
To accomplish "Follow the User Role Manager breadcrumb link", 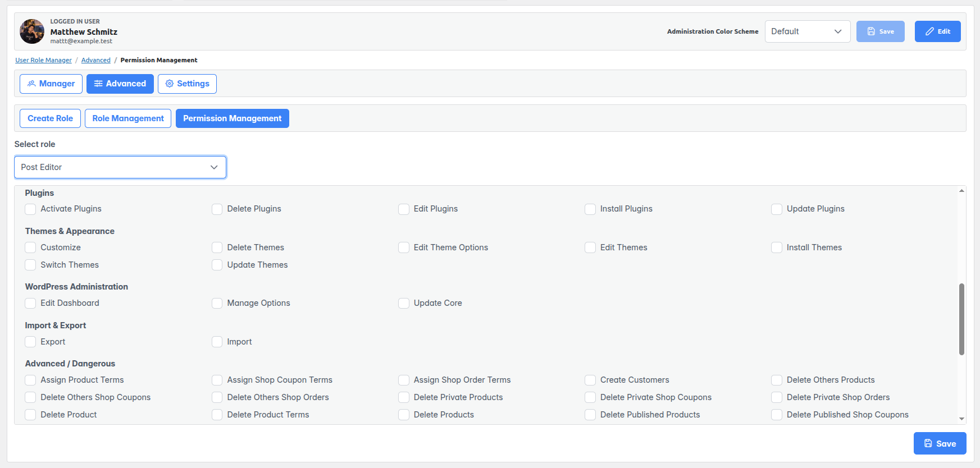I will [x=43, y=60].
